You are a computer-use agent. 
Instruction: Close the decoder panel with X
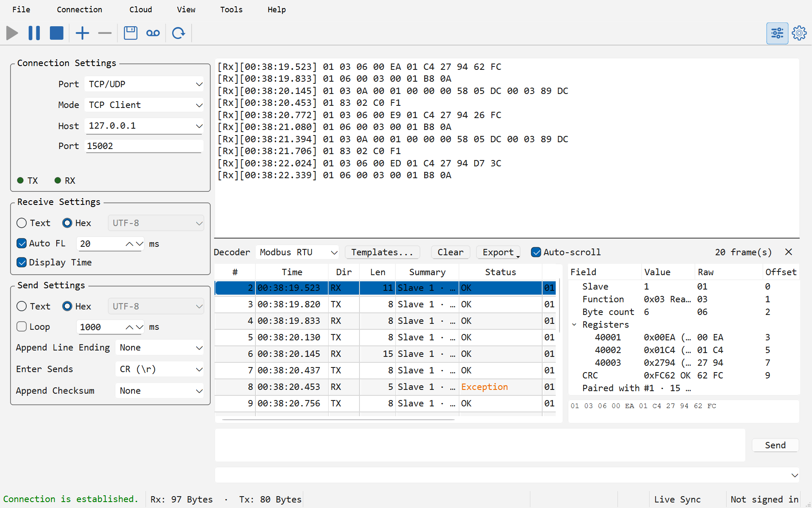coord(788,252)
